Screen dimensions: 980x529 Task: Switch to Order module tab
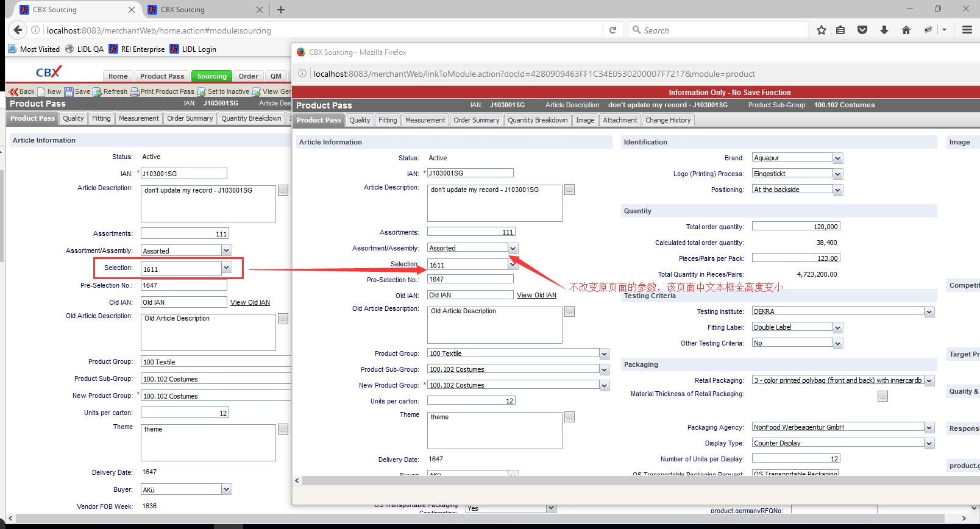tap(248, 76)
